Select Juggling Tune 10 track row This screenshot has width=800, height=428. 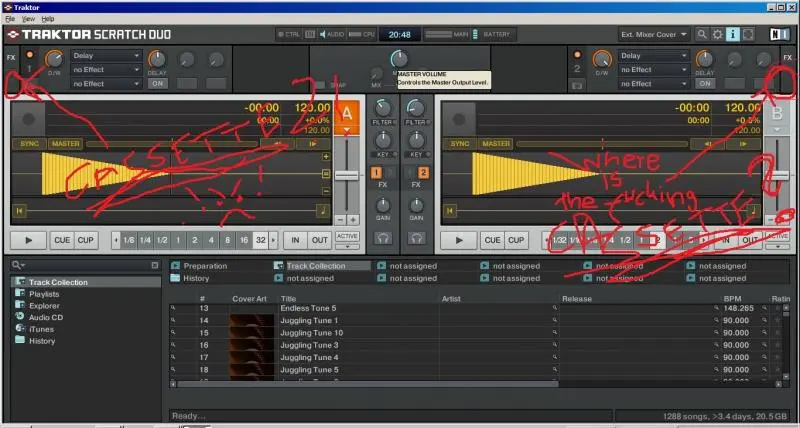point(311,332)
